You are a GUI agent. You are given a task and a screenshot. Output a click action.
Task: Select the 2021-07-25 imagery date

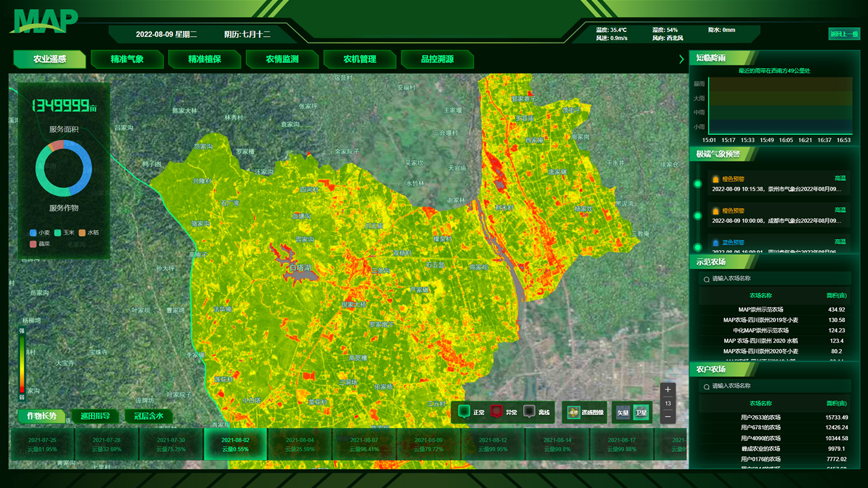coord(42,445)
